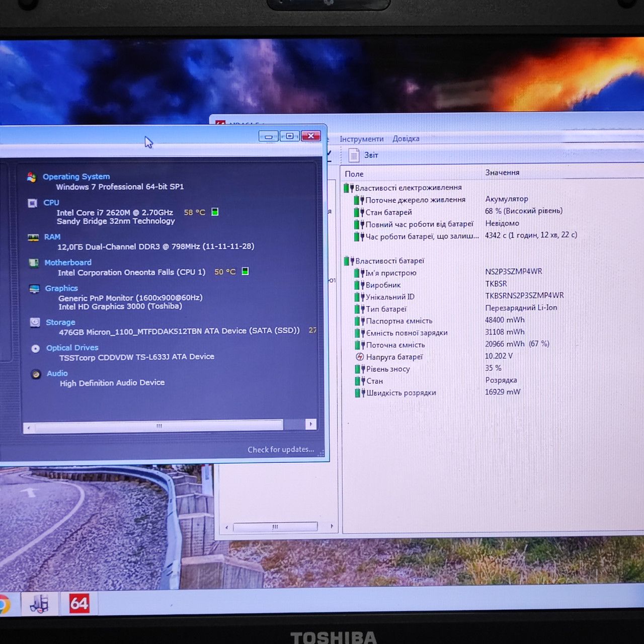644x644 pixels.
Task: Click the battery icon beside Рівень зносу
Action: (359, 369)
